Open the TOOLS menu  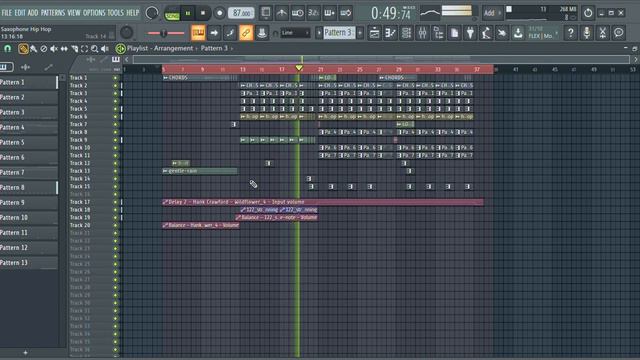point(116,13)
